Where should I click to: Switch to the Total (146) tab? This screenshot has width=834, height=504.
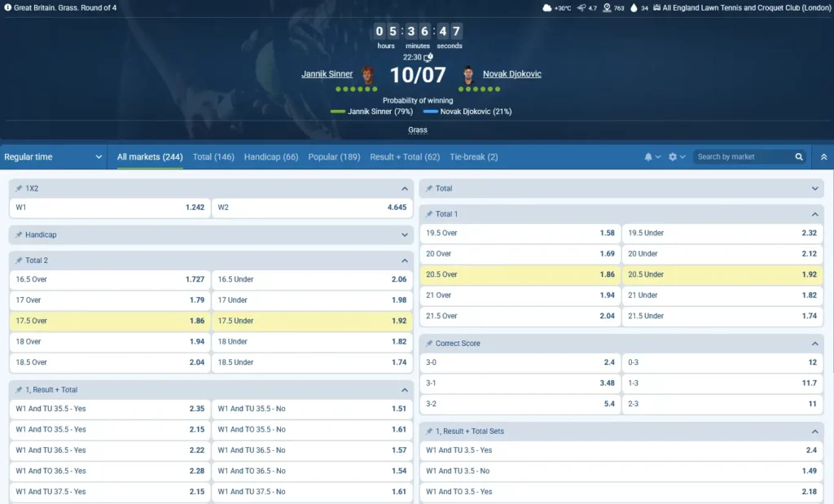213,157
